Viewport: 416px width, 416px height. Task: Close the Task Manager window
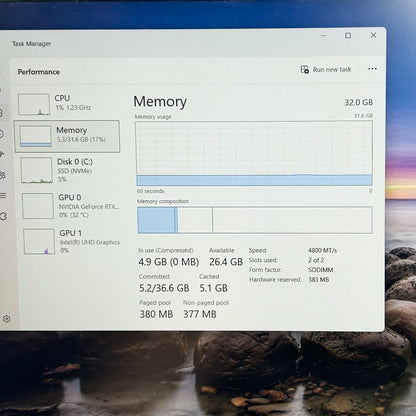tap(373, 35)
